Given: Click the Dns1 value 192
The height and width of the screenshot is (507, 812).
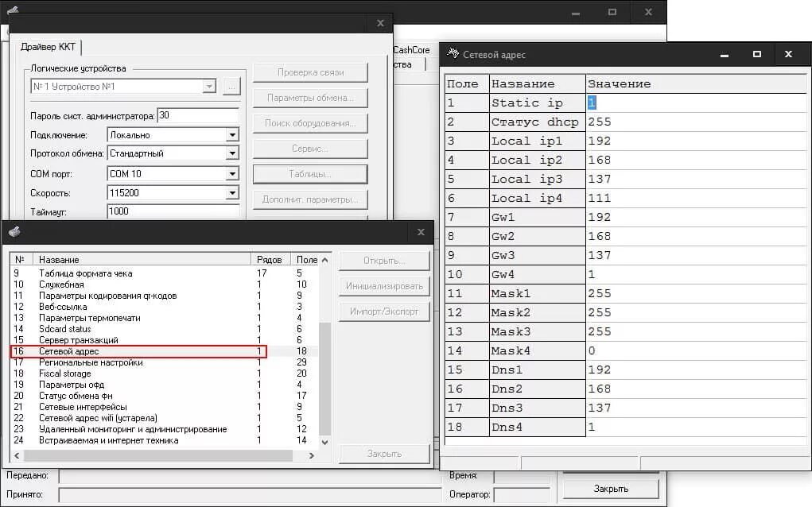Looking at the screenshot, I should coord(696,370).
